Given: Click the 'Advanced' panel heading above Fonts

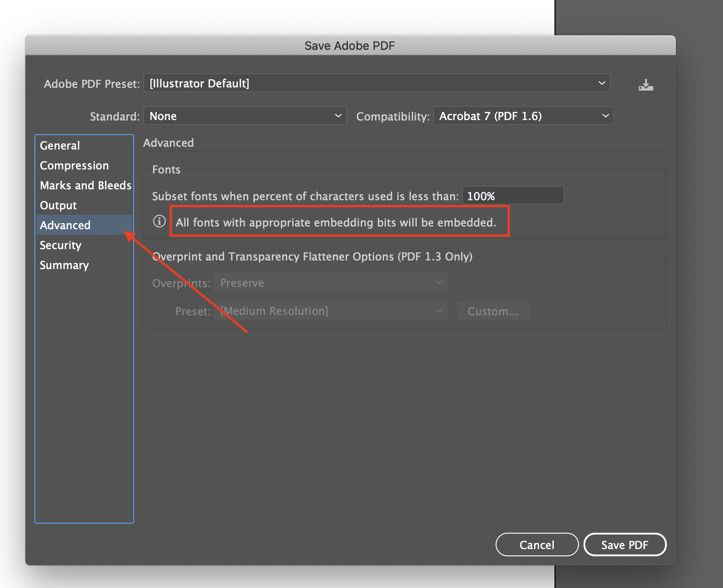Looking at the screenshot, I should tap(169, 143).
